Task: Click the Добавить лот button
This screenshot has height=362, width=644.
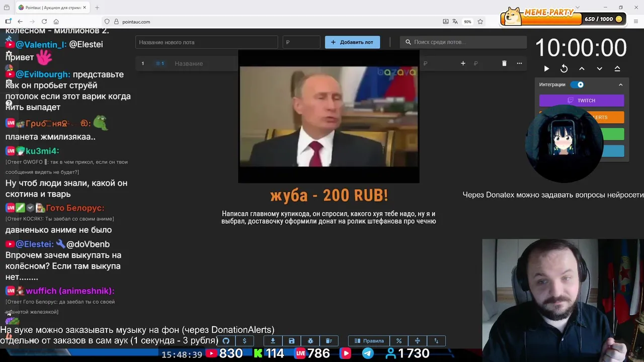Action: [x=352, y=42]
